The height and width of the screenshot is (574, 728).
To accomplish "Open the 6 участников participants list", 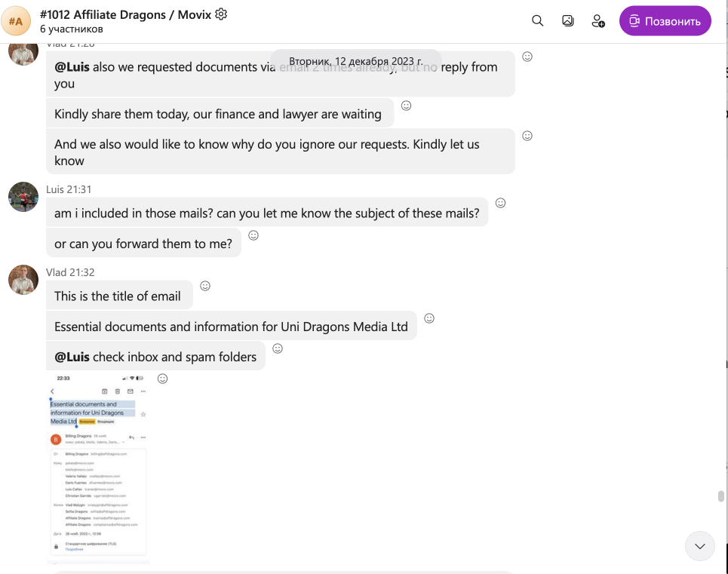I will [72, 29].
